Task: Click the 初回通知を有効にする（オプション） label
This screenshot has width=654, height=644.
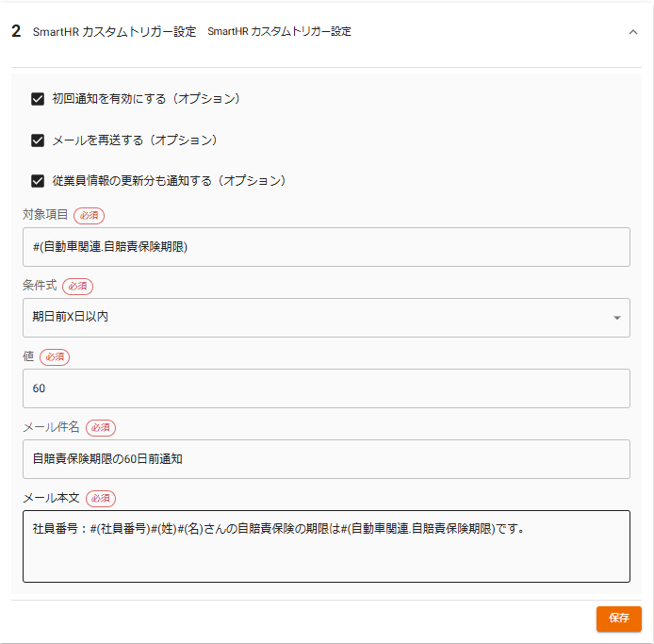Action: coord(146,98)
